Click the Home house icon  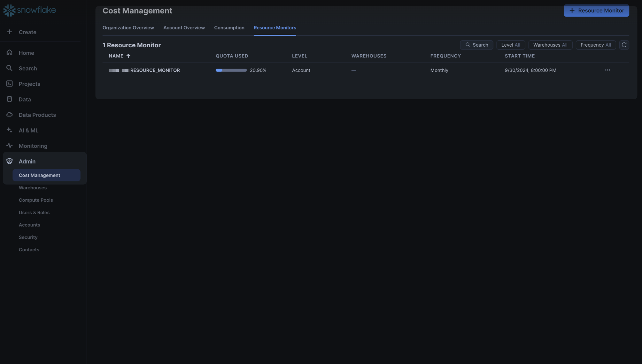click(9, 53)
